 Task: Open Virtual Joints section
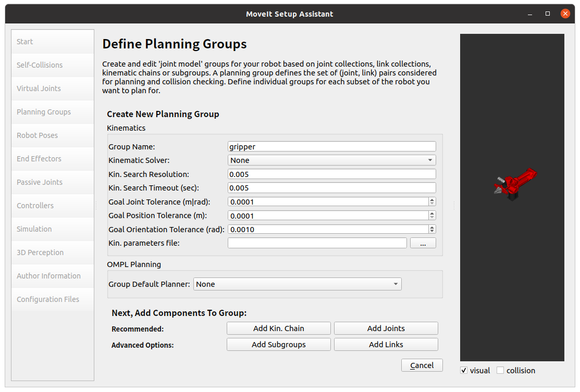pyautogui.click(x=53, y=88)
